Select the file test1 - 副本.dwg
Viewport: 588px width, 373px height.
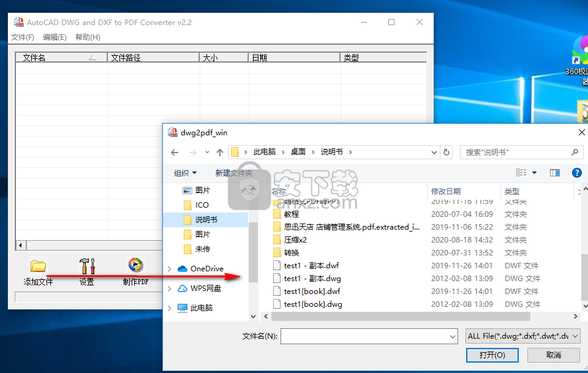(312, 279)
